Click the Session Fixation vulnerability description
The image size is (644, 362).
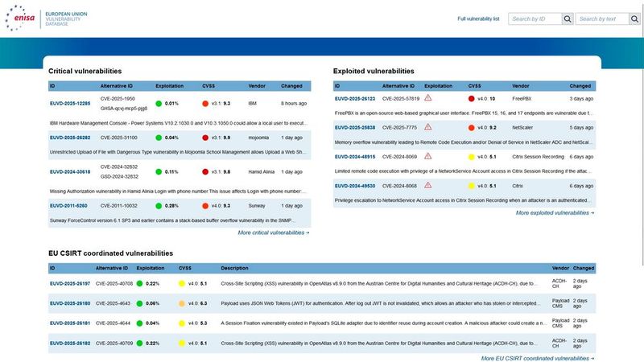pyautogui.click(x=384, y=323)
